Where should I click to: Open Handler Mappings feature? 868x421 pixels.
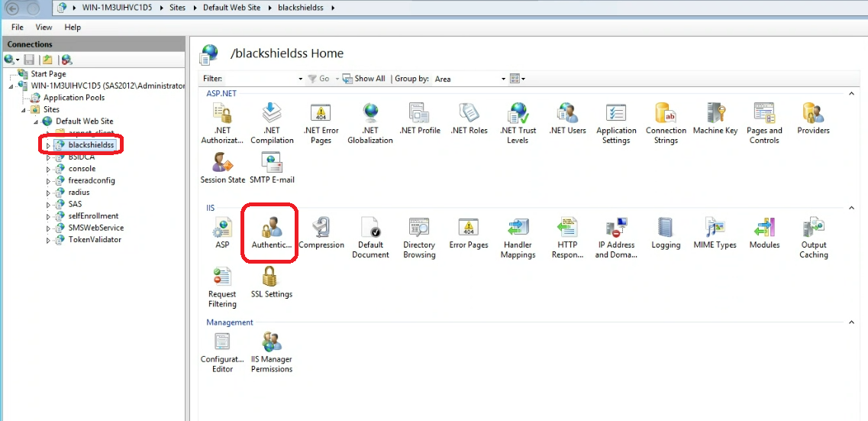tap(518, 238)
